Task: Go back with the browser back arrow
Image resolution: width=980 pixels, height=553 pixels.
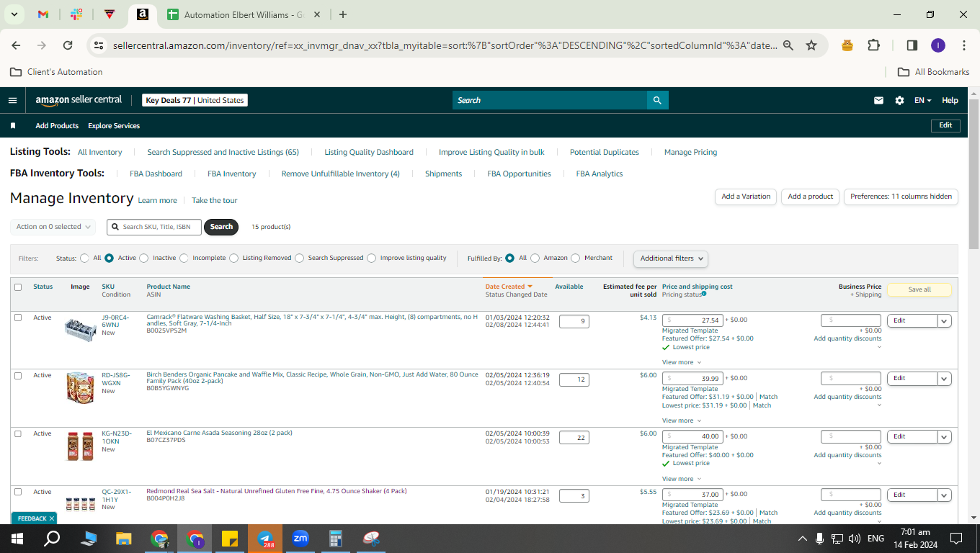Action: pyautogui.click(x=16, y=45)
